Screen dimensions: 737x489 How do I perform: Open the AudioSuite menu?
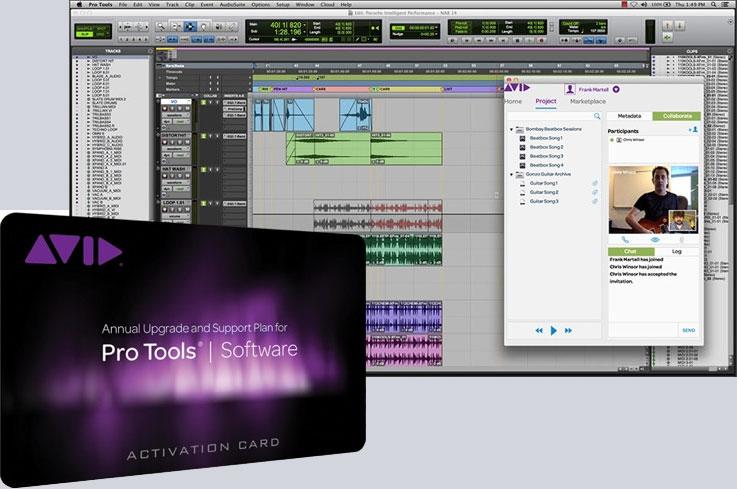tap(232, 4)
